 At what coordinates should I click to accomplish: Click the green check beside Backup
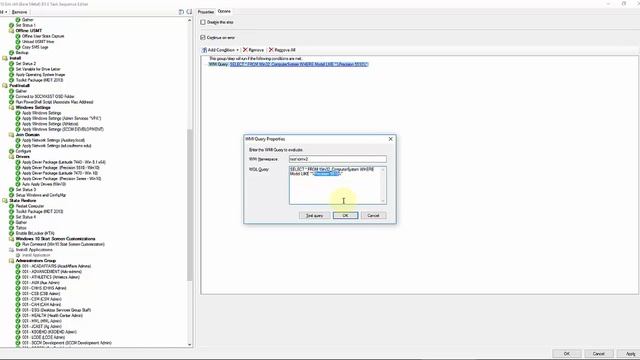[x=11, y=53]
